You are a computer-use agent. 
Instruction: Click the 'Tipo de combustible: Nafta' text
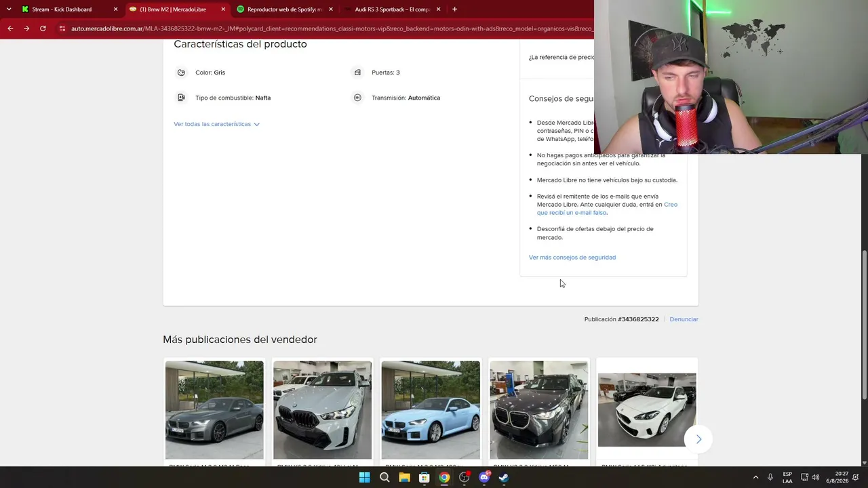233,98
